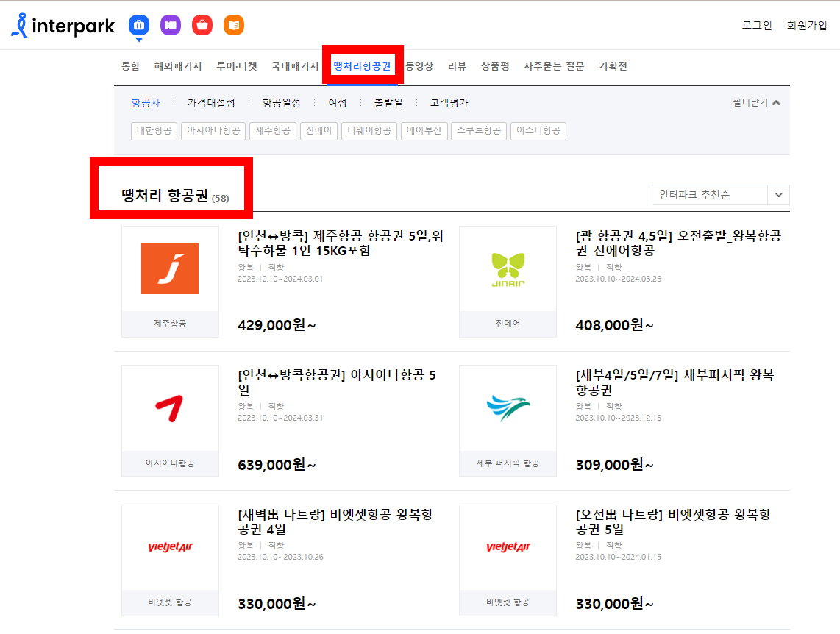Click the Cebu Pacific bird logo
The height and width of the screenshot is (634, 840).
click(x=508, y=406)
